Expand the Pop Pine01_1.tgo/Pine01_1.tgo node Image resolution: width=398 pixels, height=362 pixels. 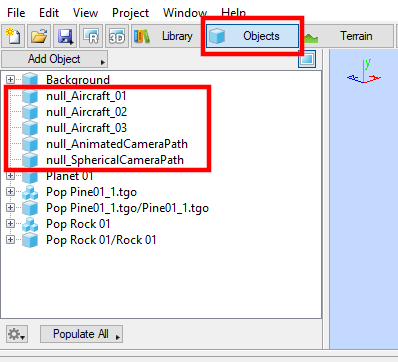10,207
